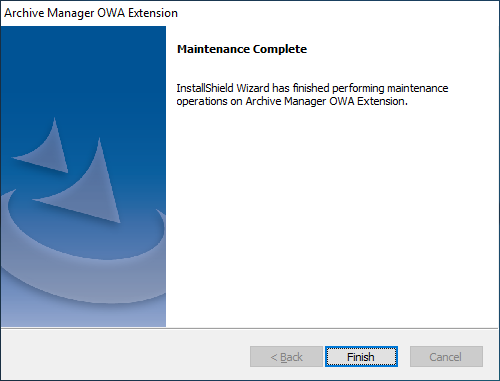Click the word Wizard in the message
This screenshot has height=381, width=500.
pyautogui.click(x=253, y=88)
